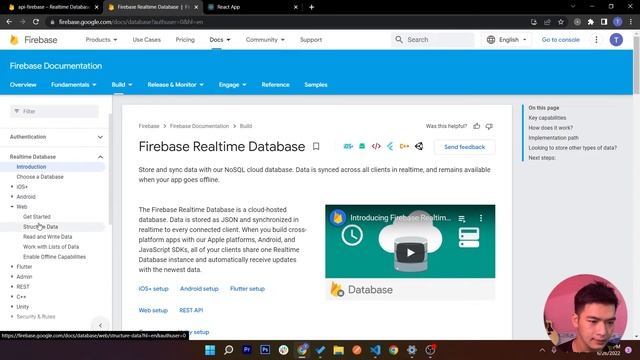Open Structure Data in the sidebar

40,227
